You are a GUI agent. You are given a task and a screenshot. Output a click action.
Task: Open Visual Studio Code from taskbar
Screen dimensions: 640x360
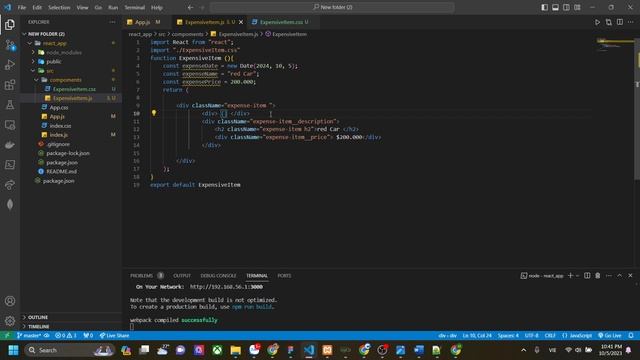point(309,350)
